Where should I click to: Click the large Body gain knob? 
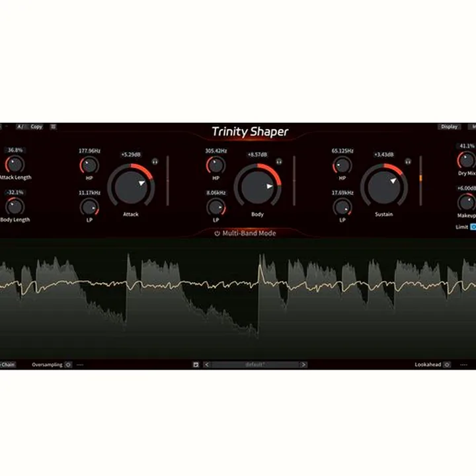coord(257,187)
